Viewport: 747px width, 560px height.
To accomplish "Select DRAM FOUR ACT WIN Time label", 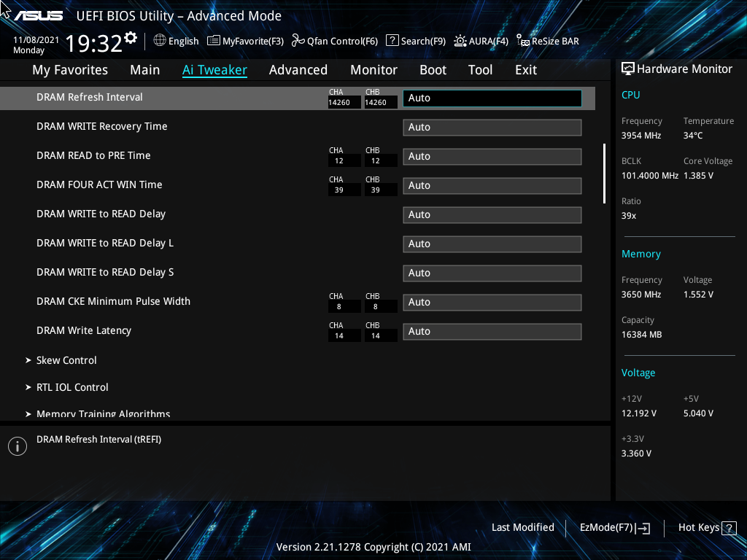I will (99, 184).
